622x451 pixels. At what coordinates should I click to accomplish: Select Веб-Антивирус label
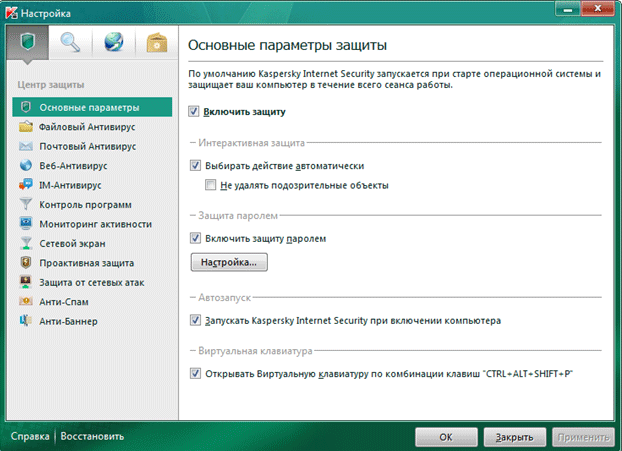[73, 166]
